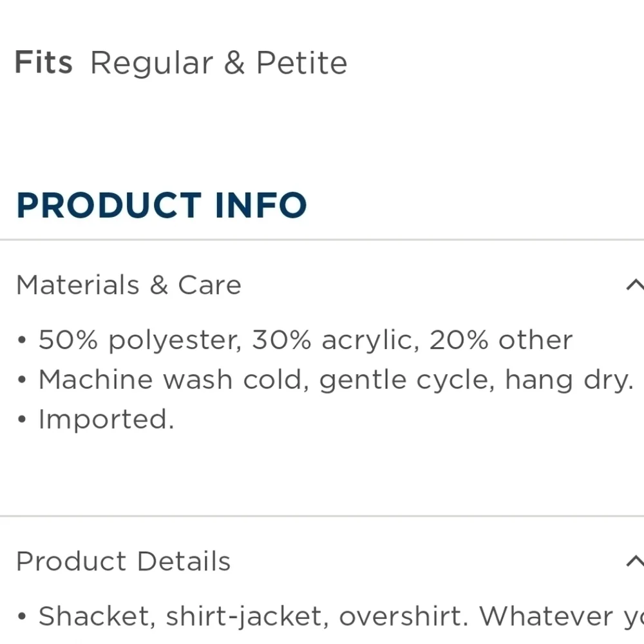This screenshot has height=644, width=644.
Task: Collapse Product Details using chevron arrow
Action: pos(635,561)
